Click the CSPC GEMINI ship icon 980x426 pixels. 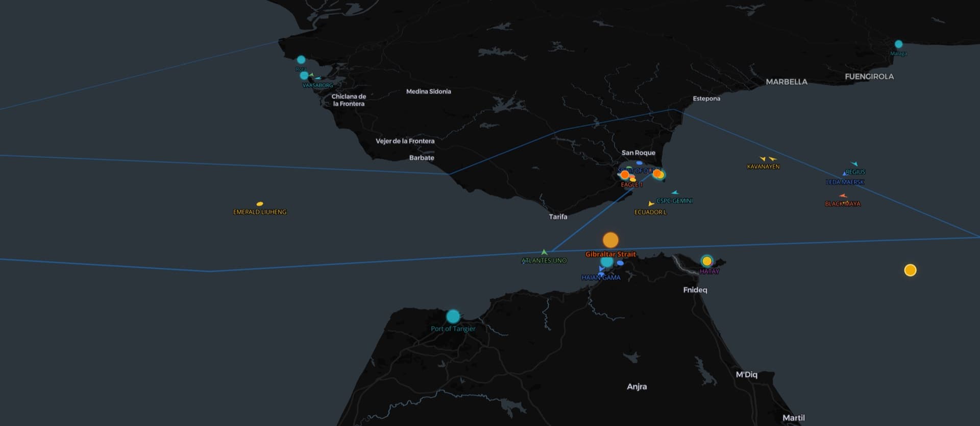[x=675, y=193]
